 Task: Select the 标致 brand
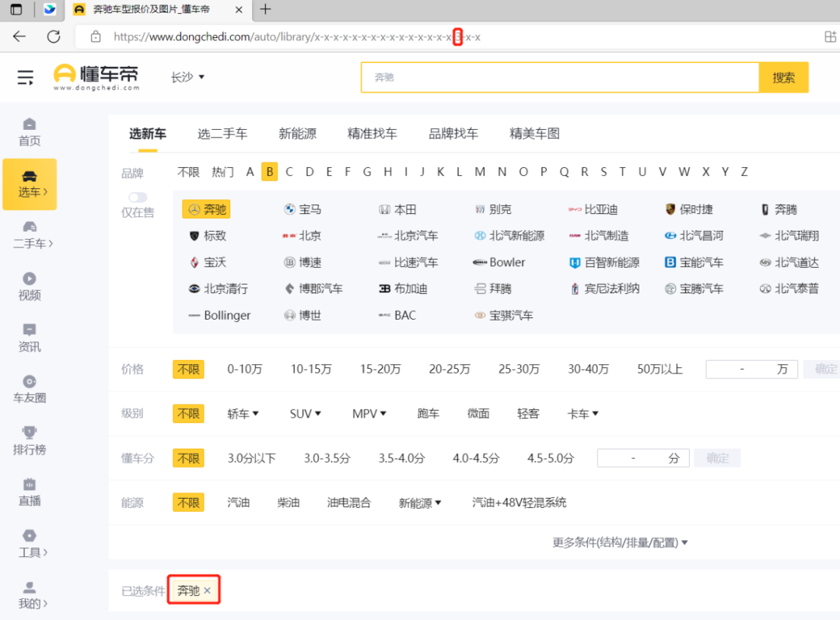click(208, 236)
